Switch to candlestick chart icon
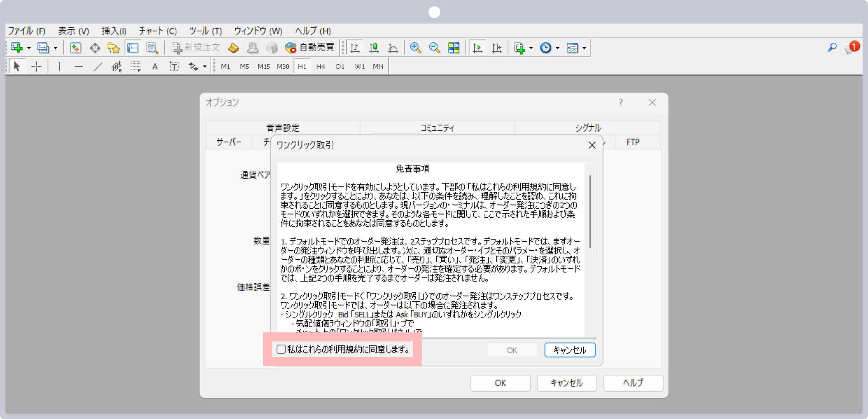The width and height of the screenshot is (868, 419). 374,48
